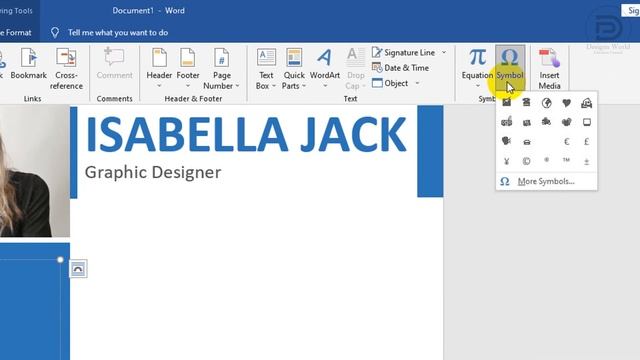Click the Tell me what you want to do box
The image size is (640, 360).
[x=118, y=33]
